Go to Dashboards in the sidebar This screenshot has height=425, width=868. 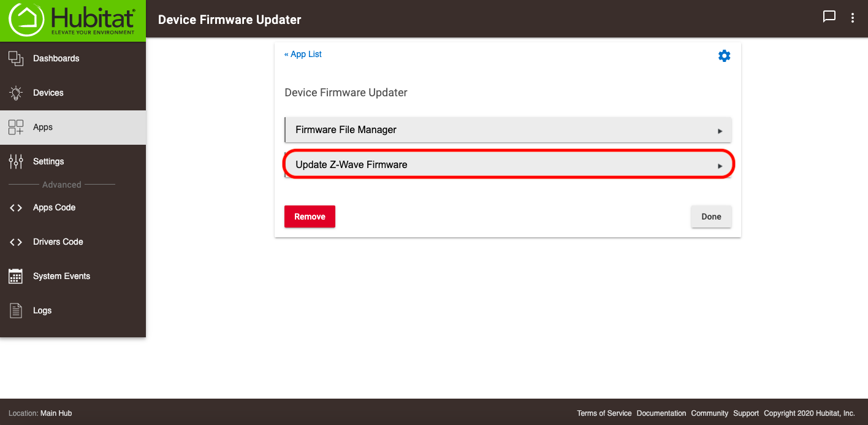coord(73,58)
